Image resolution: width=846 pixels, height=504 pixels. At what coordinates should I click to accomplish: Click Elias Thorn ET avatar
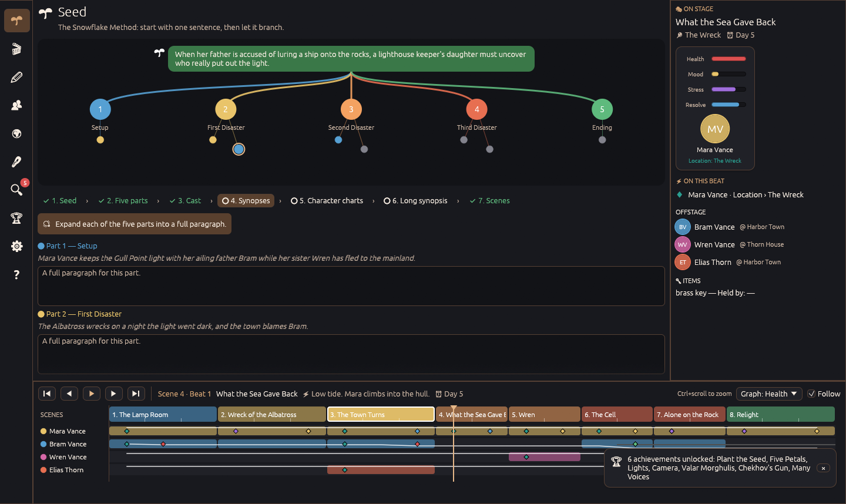pyautogui.click(x=683, y=262)
